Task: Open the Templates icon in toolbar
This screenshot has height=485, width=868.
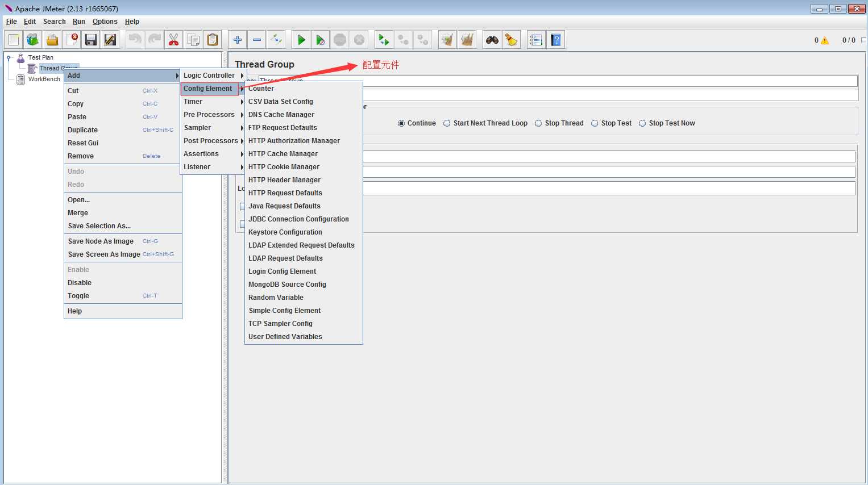Action: [x=33, y=40]
